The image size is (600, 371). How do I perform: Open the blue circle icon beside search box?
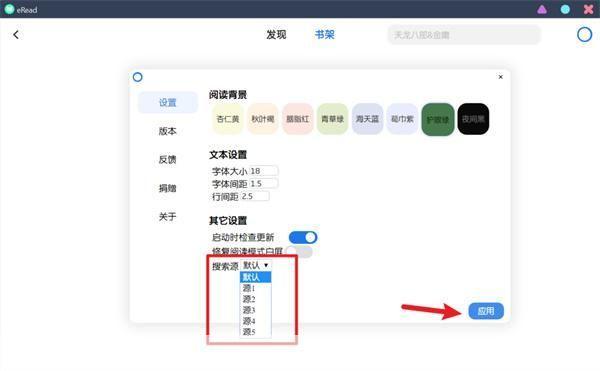pyautogui.click(x=584, y=35)
